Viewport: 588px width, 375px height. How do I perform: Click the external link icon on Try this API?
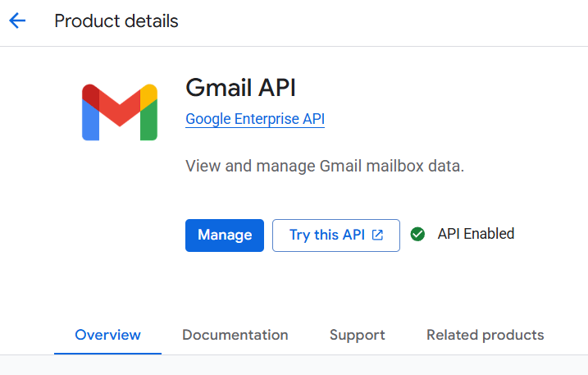tap(377, 235)
